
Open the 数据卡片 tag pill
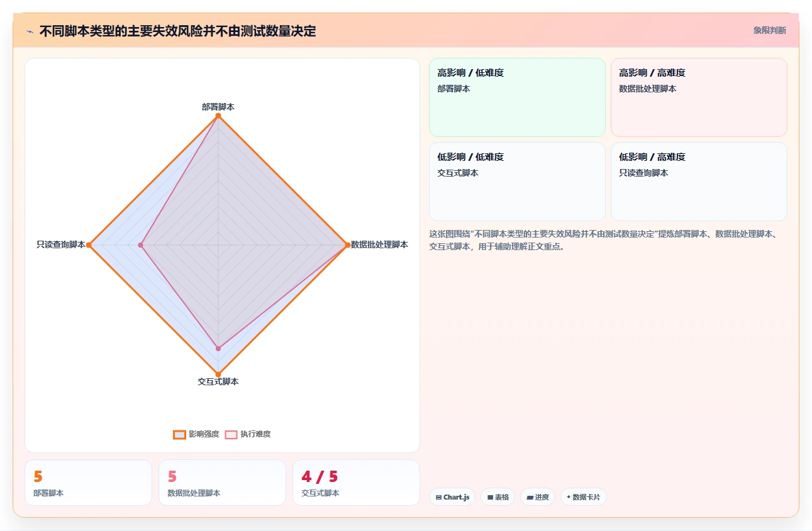[x=583, y=497]
